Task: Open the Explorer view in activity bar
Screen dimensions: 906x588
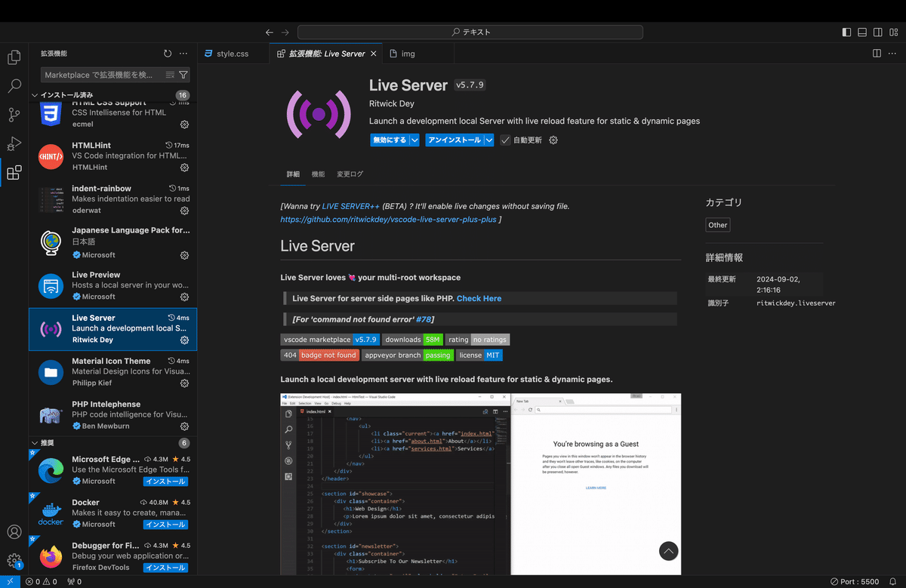Action: (14, 57)
